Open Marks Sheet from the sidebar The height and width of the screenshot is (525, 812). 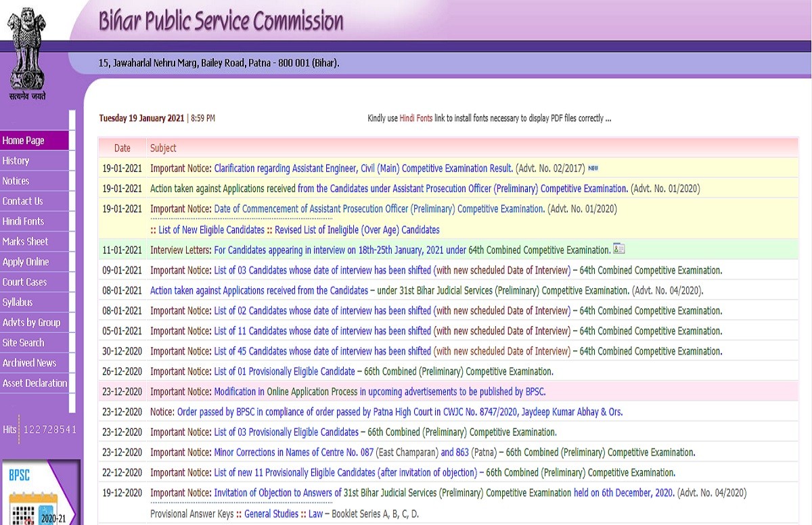26,242
